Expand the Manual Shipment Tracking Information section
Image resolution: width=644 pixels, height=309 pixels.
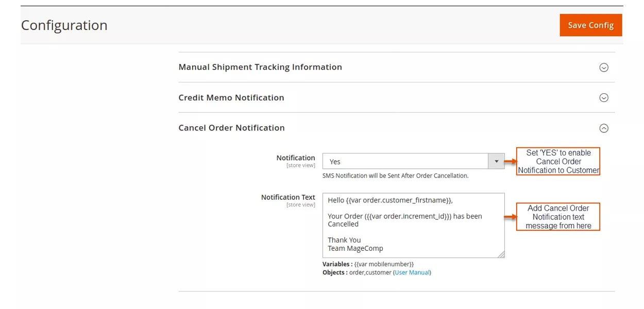coord(260,67)
